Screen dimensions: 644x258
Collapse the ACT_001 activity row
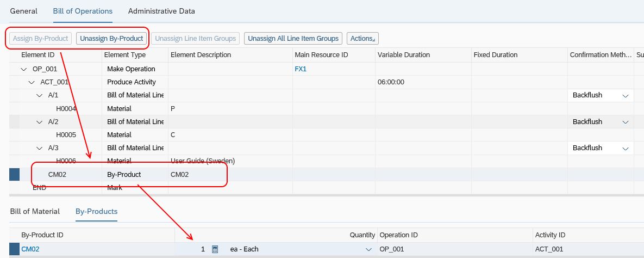click(x=32, y=82)
